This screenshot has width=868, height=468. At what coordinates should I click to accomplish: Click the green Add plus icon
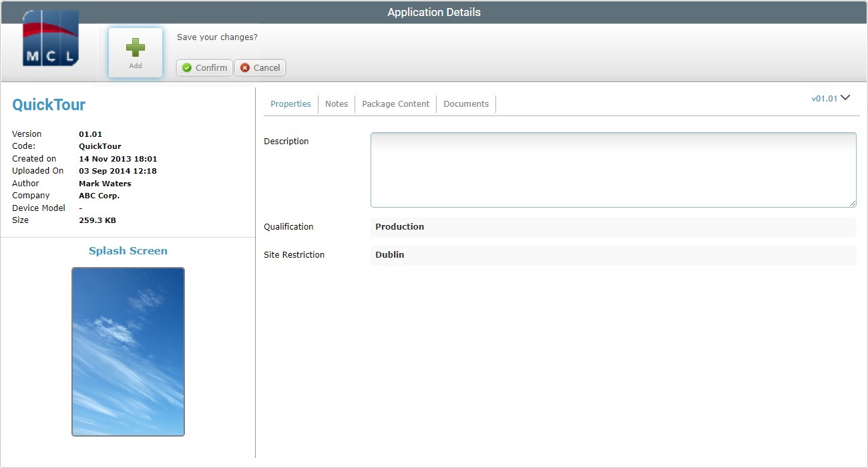pos(135,47)
